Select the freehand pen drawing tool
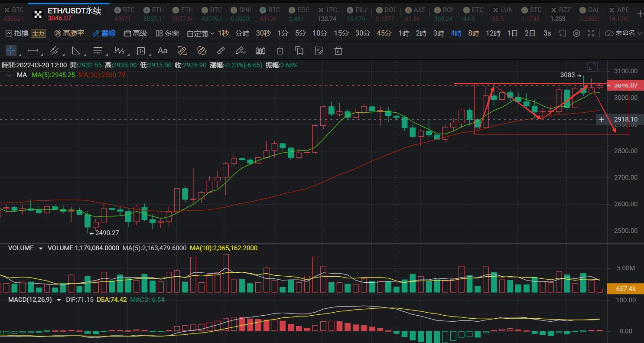Viewport: 644px width, 343px height. point(241,51)
